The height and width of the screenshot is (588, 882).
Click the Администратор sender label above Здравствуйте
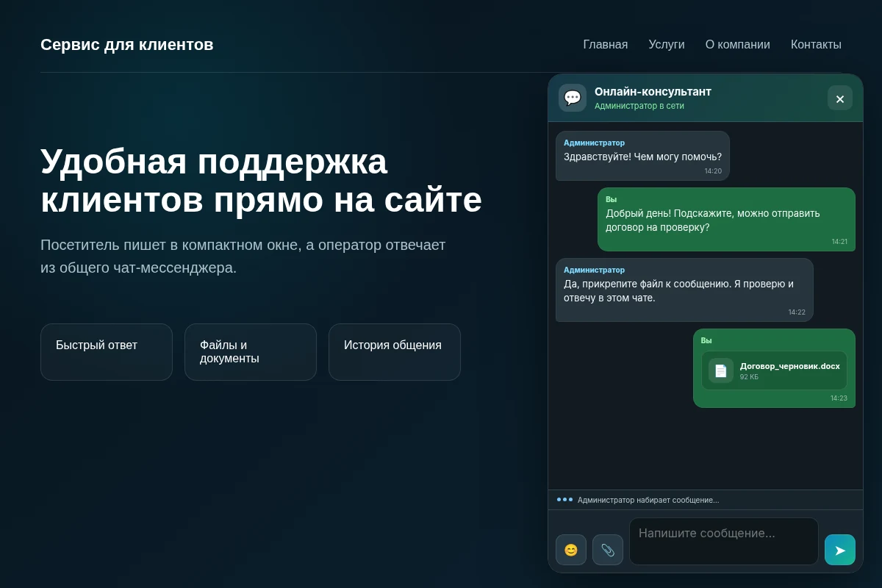click(x=594, y=143)
